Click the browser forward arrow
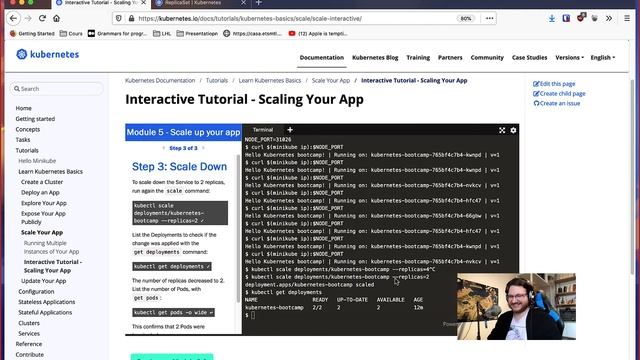 [28, 18]
